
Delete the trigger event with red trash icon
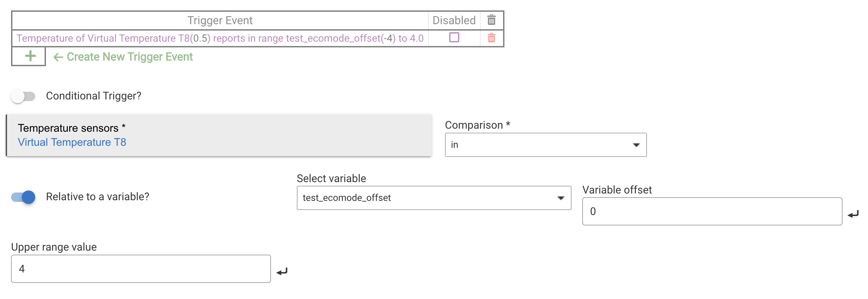click(x=491, y=38)
